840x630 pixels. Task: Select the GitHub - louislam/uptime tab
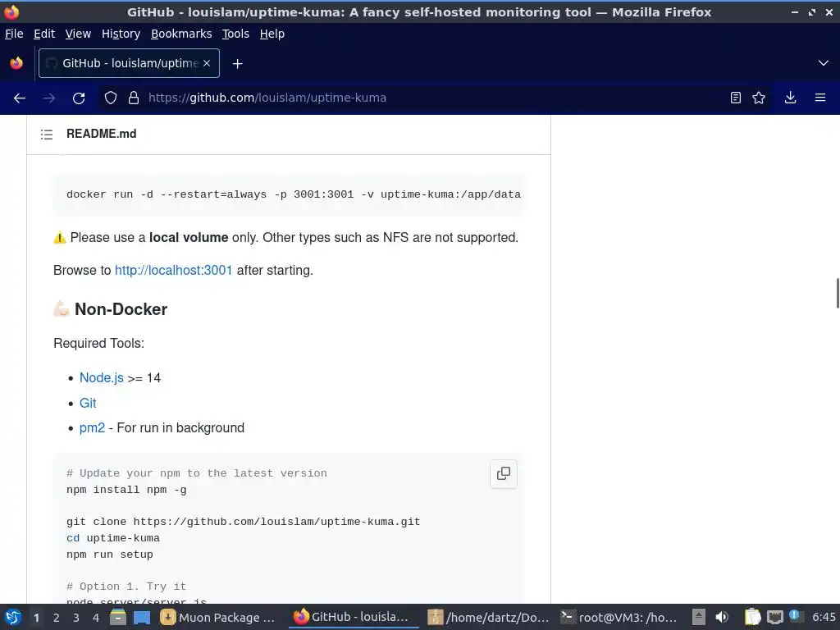tap(129, 63)
